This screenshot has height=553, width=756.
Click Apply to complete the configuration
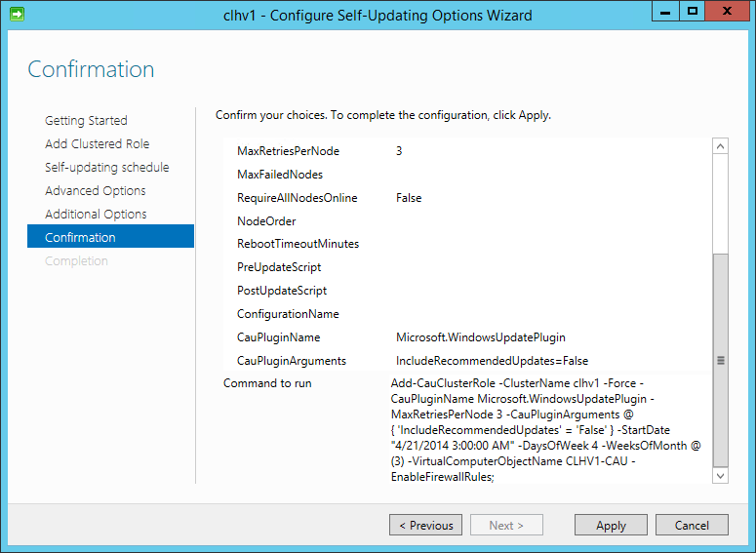[611, 525]
